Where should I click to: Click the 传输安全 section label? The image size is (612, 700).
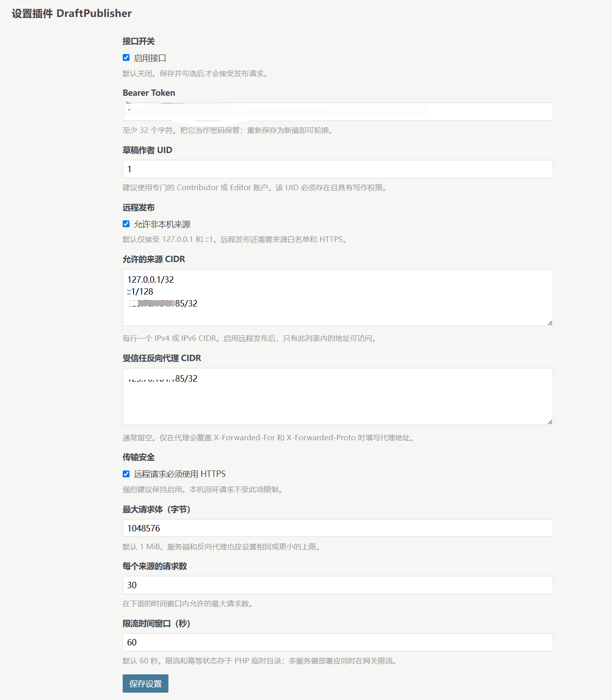pos(139,457)
